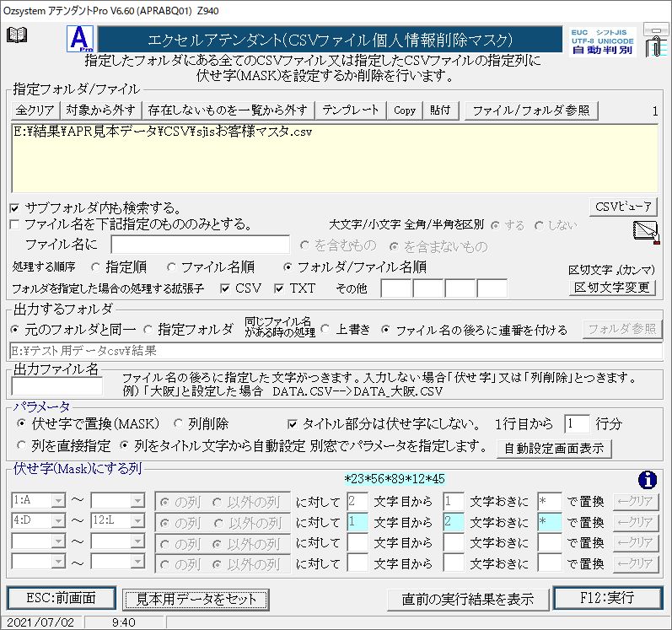
Task: Click the ファイル名に text input field
Action: (200, 245)
